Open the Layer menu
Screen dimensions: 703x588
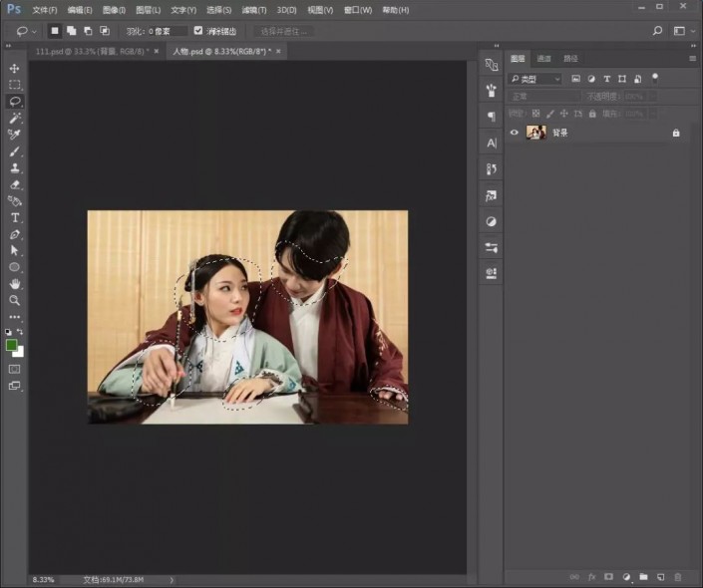point(148,10)
